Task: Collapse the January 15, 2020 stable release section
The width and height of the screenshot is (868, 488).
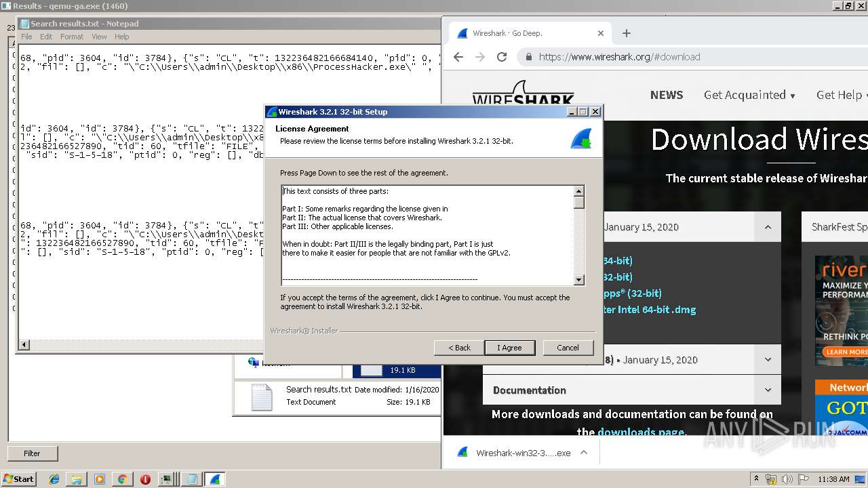Action: pyautogui.click(x=768, y=227)
